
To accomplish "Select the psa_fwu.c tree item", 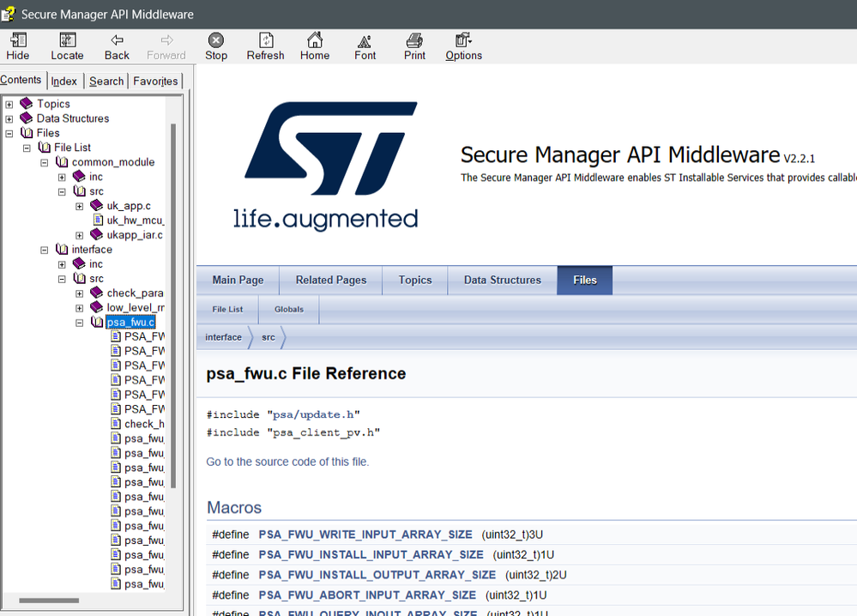I will 130,322.
